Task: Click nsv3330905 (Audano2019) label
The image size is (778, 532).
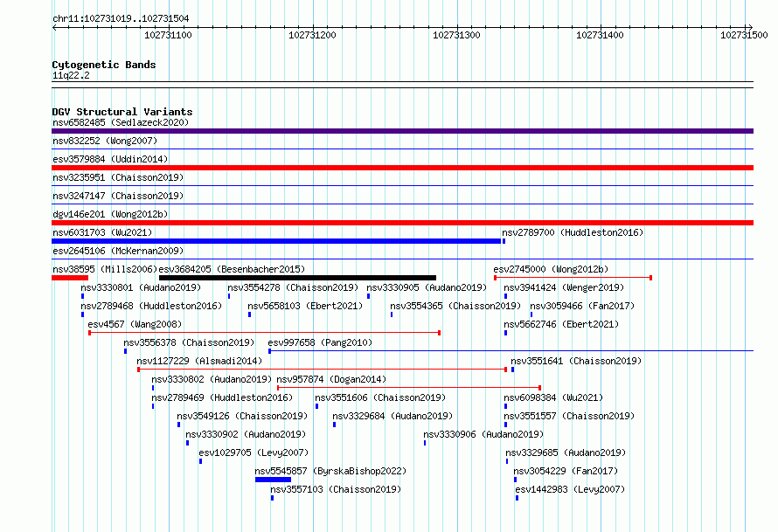Action: [427, 287]
